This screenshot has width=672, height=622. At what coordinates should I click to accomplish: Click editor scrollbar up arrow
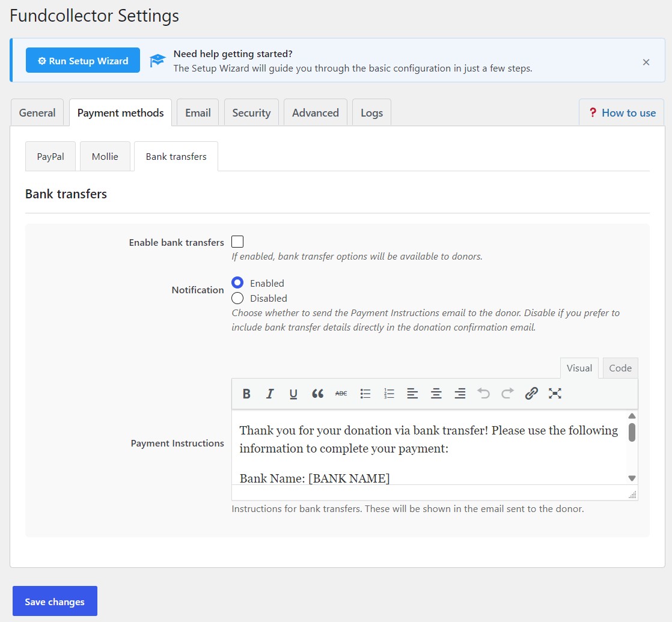(632, 416)
